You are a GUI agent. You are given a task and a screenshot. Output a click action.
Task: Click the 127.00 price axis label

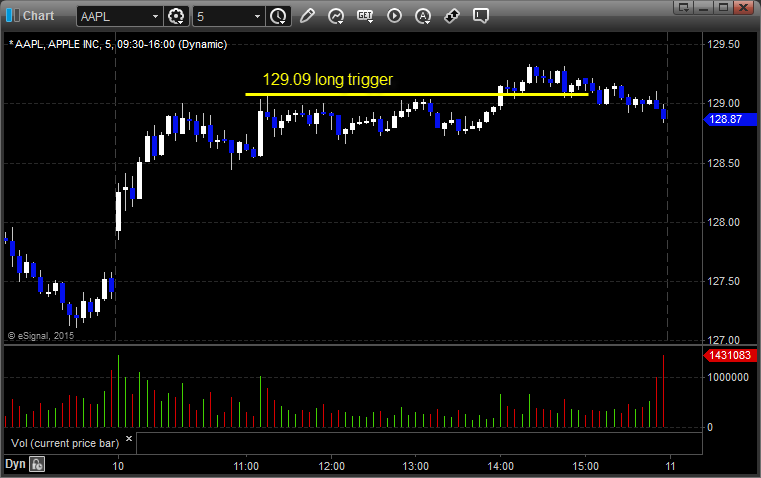pyautogui.click(x=724, y=340)
